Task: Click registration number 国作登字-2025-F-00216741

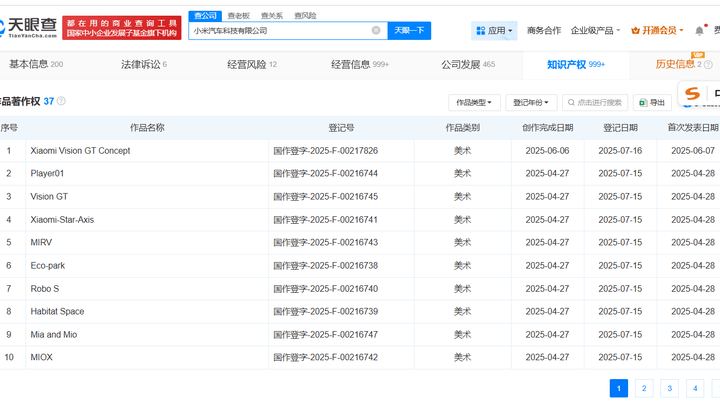Action: [x=326, y=219]
